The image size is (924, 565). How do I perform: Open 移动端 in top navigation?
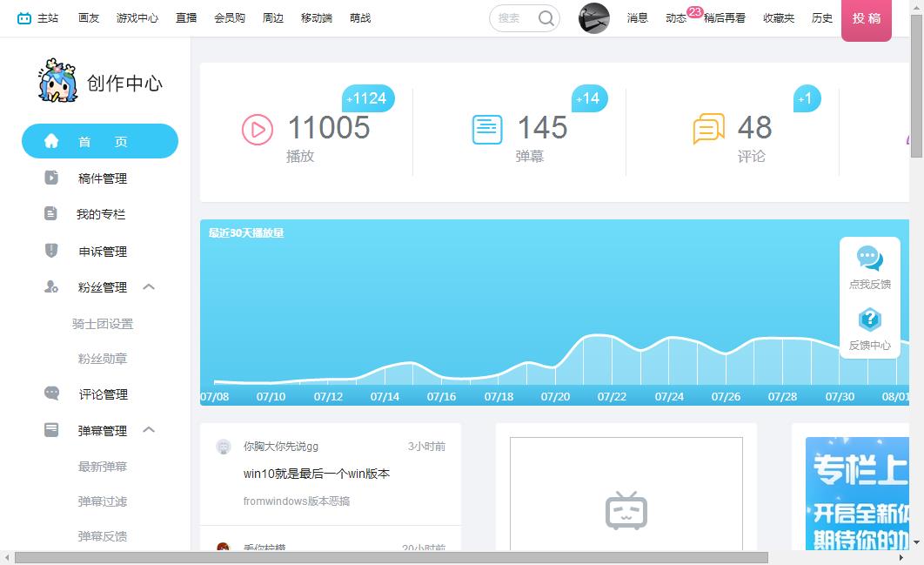pyautogui.click(x=317, y=18)
